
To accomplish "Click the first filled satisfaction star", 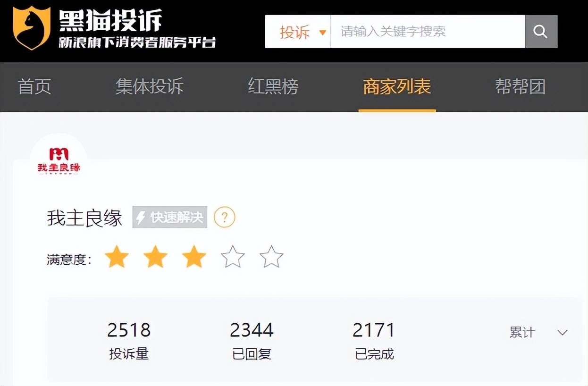I will [117, 257].
